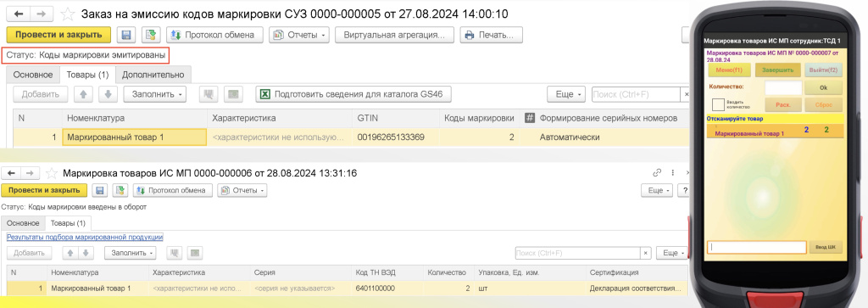Switch to the Основное tab of lower document

click(23, 223)
